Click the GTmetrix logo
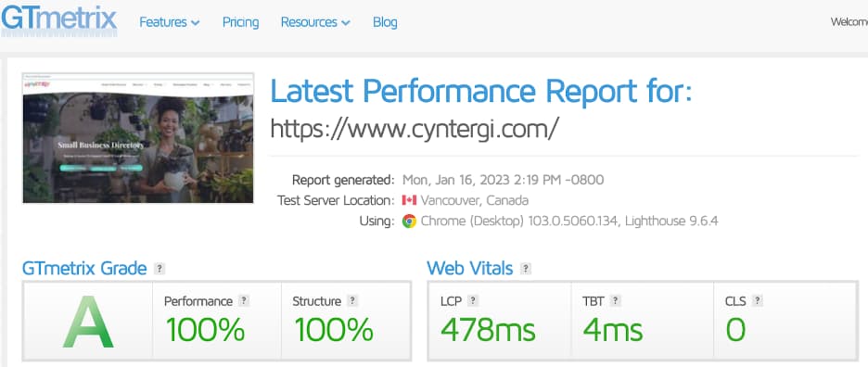The width and height of the screenshot is (868, 367). click(x=58, y=20)
